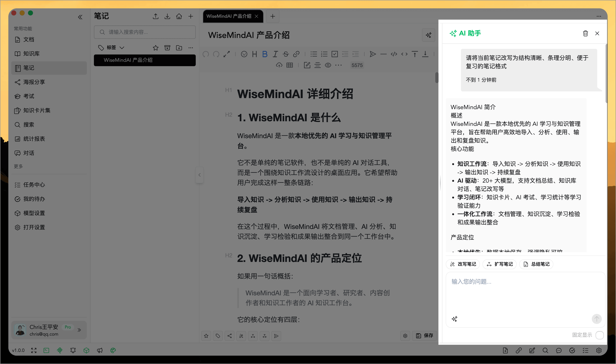Star the current note in bottom toolbar
This screenshot has width=616, height=364.
[206, 336]
